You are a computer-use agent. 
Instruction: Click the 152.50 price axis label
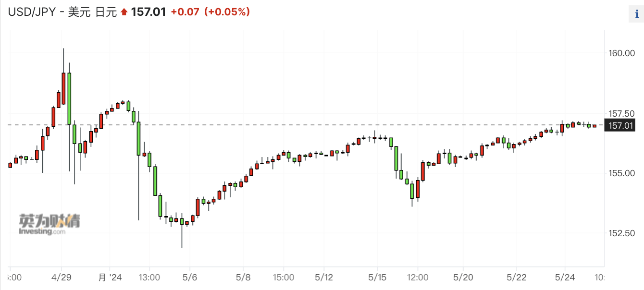623,233
